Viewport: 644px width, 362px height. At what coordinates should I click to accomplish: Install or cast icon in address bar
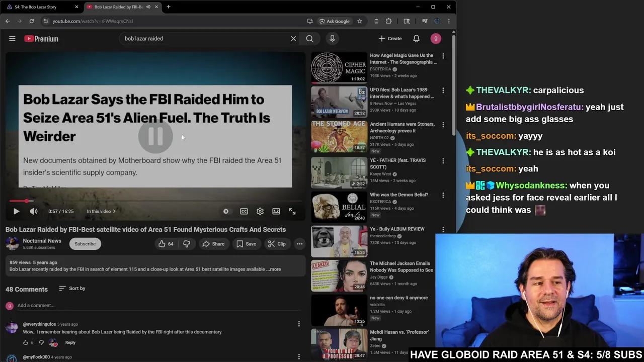[310, 21]
